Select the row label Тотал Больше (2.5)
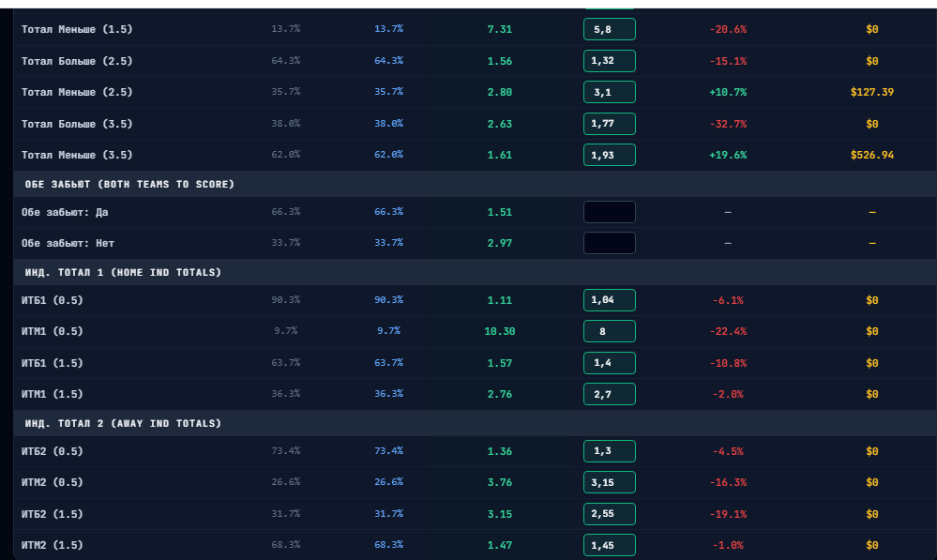Screen dimensions: 937x560 (x=77, y=61)
